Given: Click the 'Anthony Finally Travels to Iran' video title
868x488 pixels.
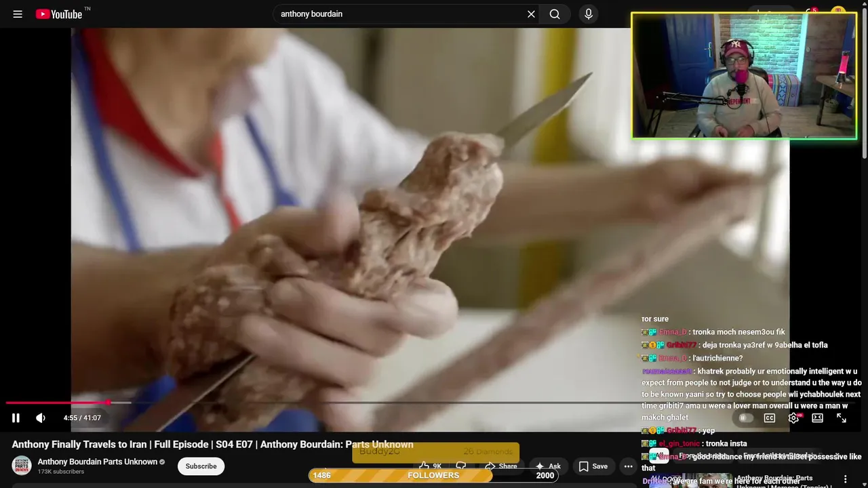Looking at the screenshot, I should 212,445.
